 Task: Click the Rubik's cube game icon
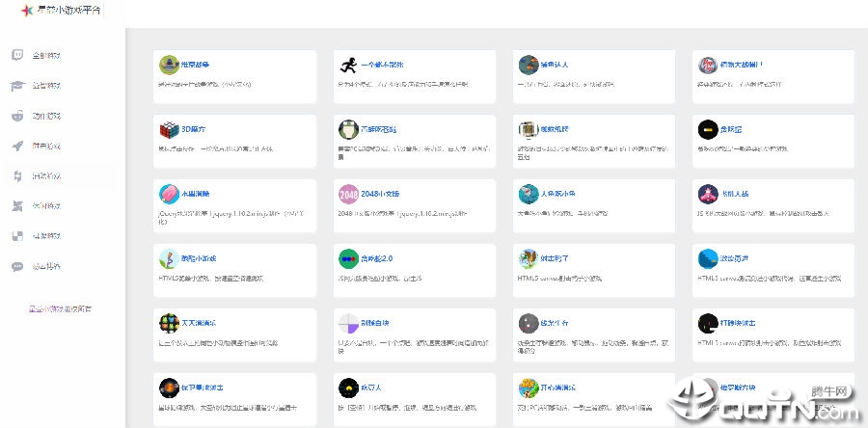click(169, 129)
